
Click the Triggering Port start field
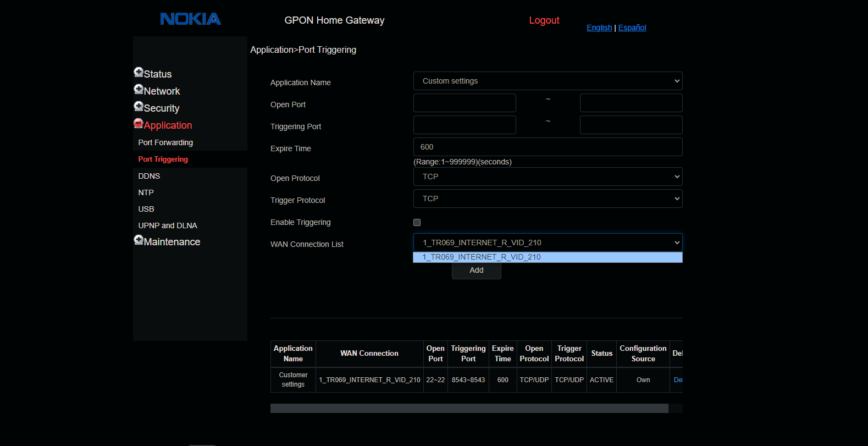[x=465, y=125]
